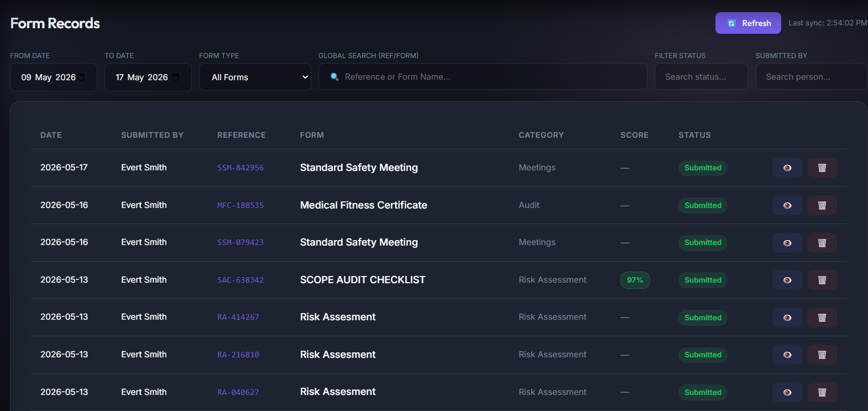Viewport: 868px width, 411px height.
Task: Open the Form Type dropdown
Action: point(255,77)
